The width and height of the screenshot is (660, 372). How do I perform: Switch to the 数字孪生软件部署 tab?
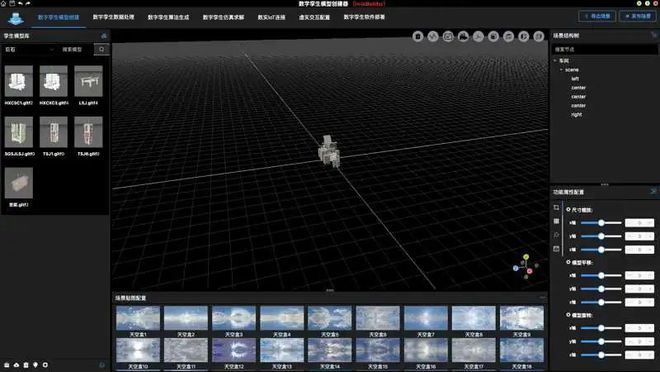point(364,17)
